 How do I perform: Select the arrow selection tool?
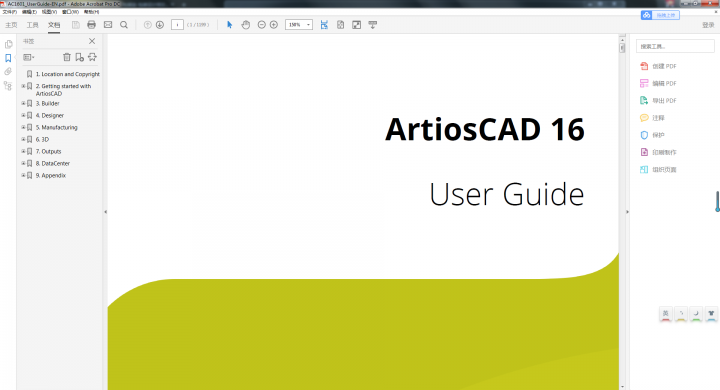230,25
